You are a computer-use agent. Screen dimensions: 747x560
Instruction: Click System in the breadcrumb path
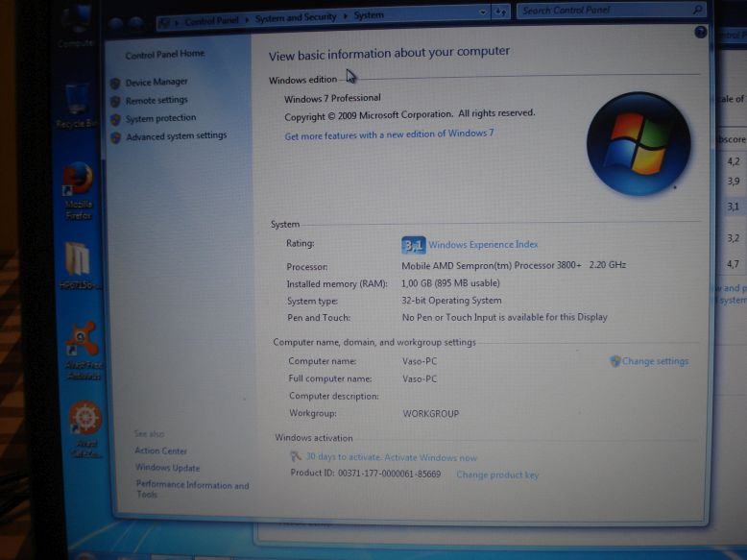[369, 15]
